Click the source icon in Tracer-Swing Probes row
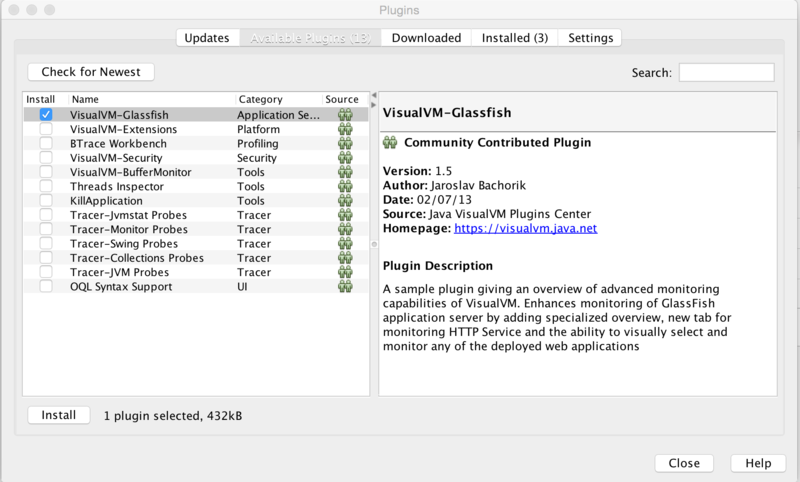 pos(345,243)
